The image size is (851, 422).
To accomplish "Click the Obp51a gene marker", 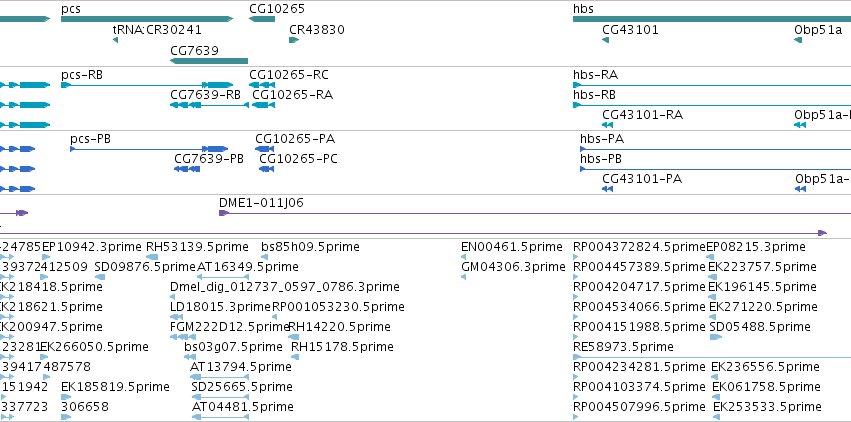I will [x=798, y=40].
